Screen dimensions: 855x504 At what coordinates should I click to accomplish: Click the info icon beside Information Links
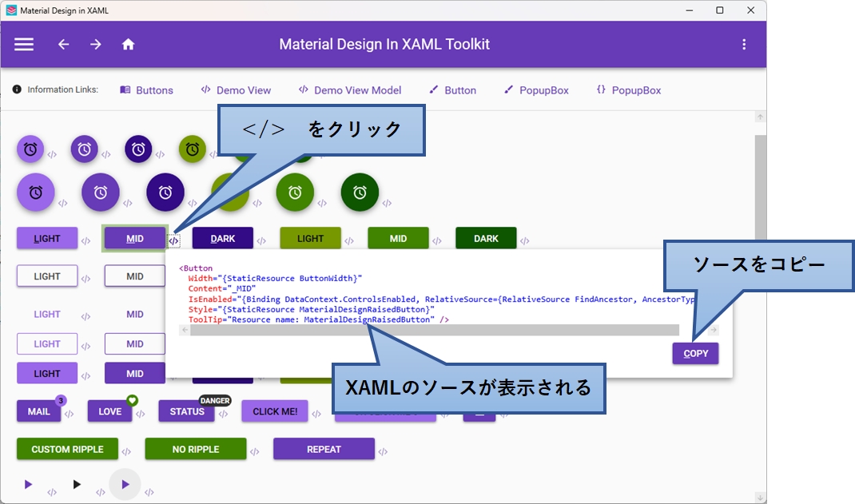point(16,89)
